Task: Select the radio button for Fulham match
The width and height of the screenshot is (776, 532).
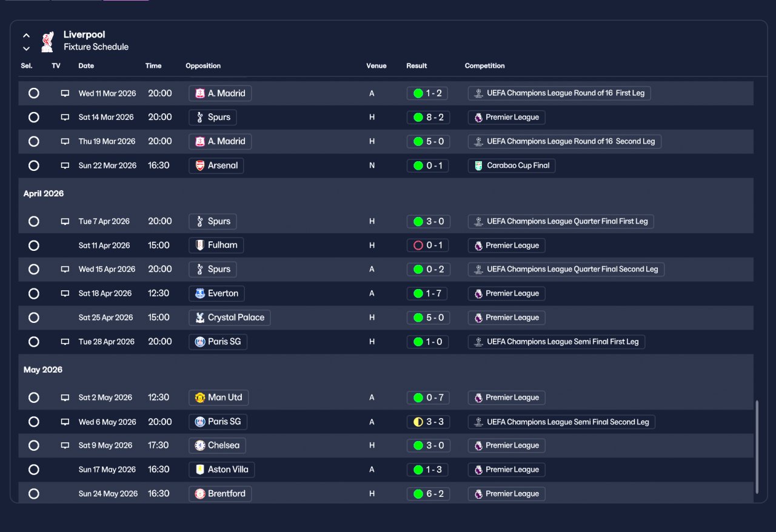Action: pyautogui.click(x=34, y=245)
